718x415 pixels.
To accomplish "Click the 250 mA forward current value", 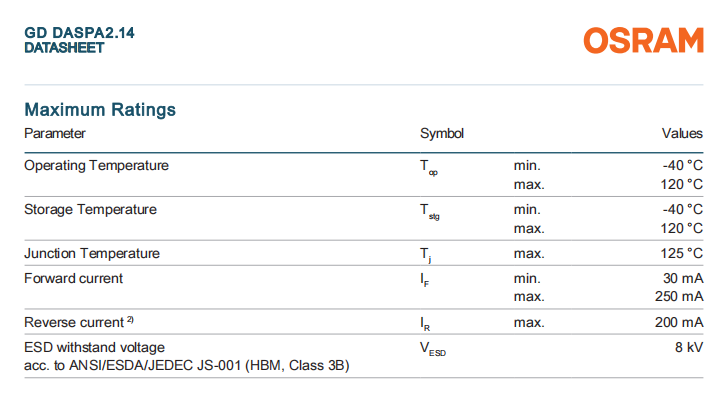I will pos(680,297).
